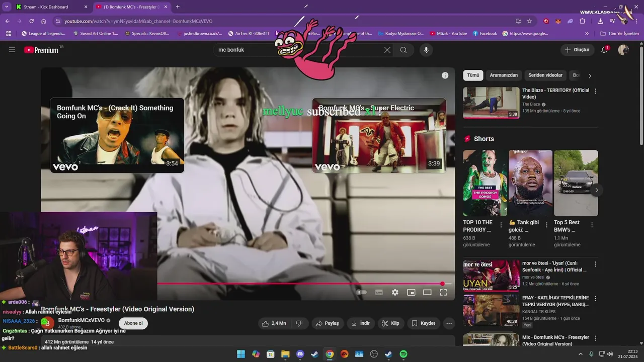The height and width of the screenshot is (362, 644).
Task: Open options for TOP 10 THE PRODIGY short
Action: click(x=501, y=225)
